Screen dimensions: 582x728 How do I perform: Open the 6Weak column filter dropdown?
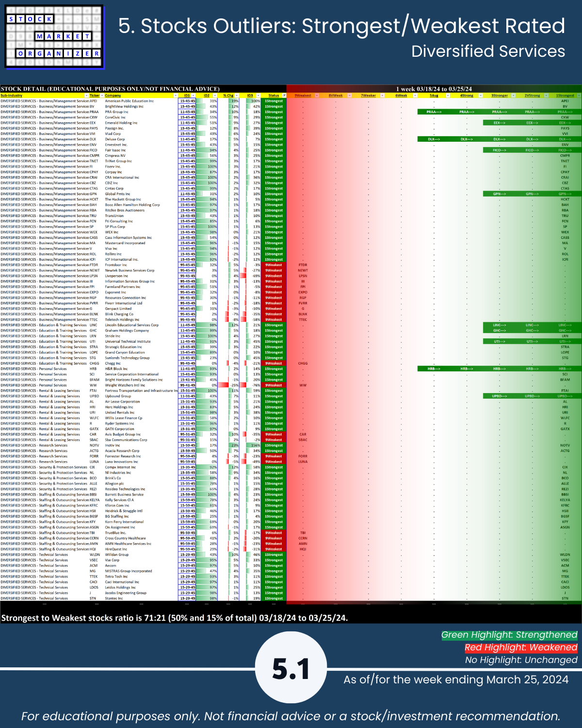point(416,96)
